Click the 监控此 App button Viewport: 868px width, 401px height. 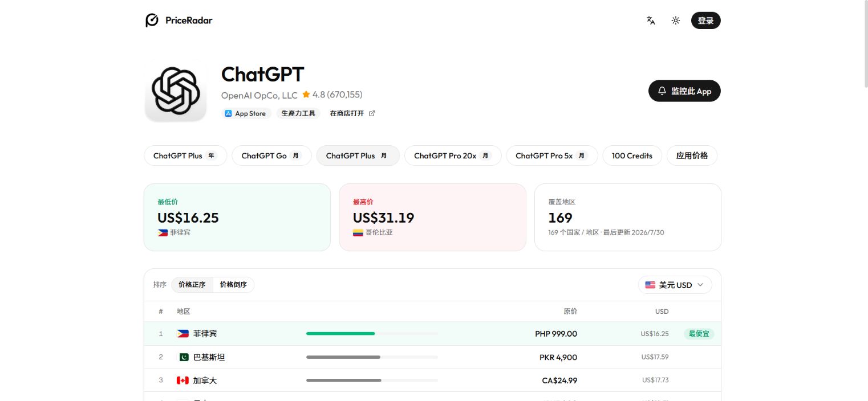click(684, 91)
